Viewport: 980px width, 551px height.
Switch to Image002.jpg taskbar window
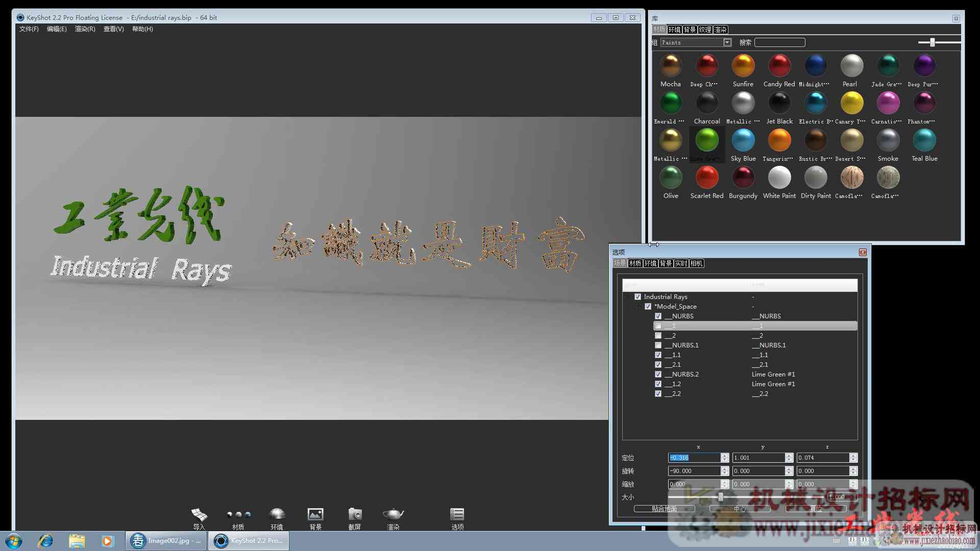pyautogui.click(x=166, y=541)
